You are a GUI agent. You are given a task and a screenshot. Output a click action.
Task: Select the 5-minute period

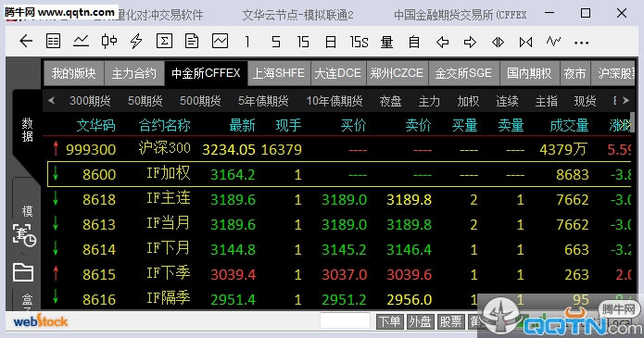tap(276, 42)
